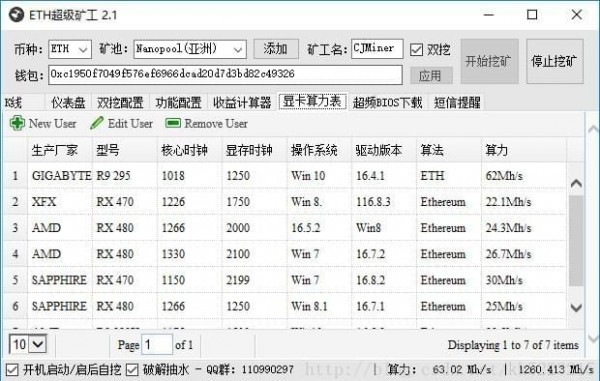Click the table vertical scrollbar thumb
This screenshot has width=600, height=381.
[576, 240]
